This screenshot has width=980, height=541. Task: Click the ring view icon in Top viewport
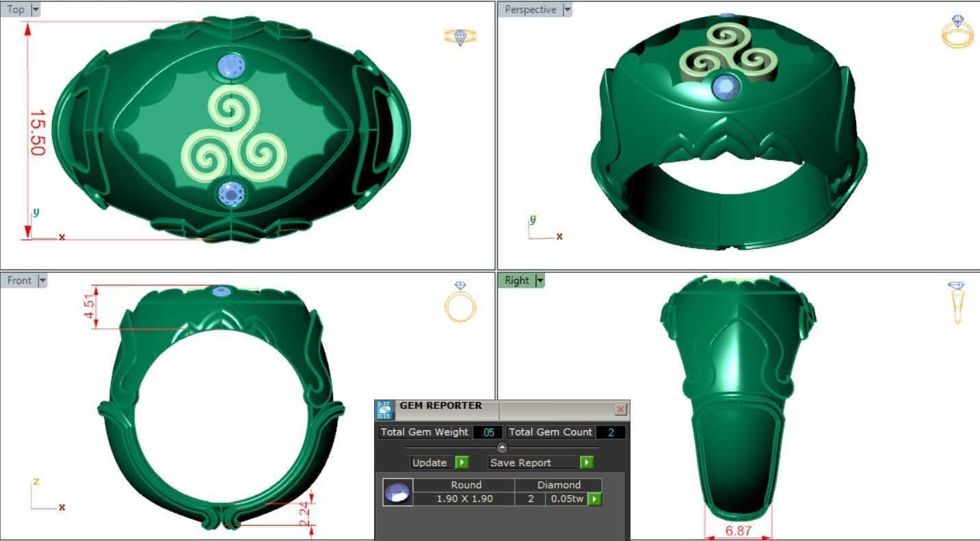pos(460,37)
